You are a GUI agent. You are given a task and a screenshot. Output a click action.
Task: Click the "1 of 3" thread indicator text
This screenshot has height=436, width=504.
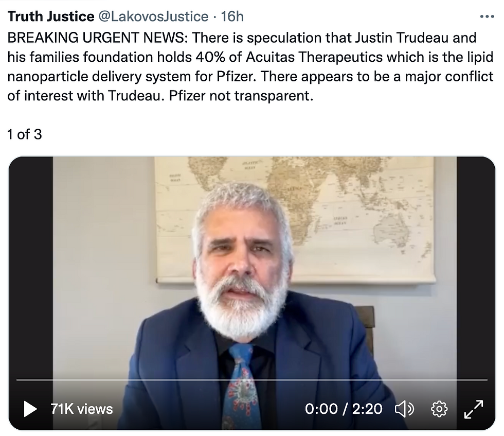25,134
